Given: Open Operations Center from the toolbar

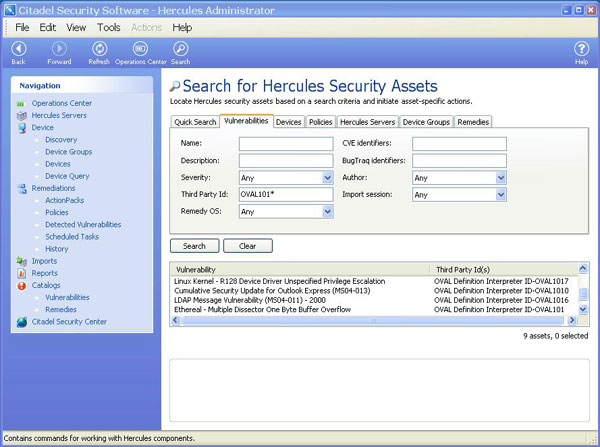Looking at the screenshot, I should pos(141,48).
